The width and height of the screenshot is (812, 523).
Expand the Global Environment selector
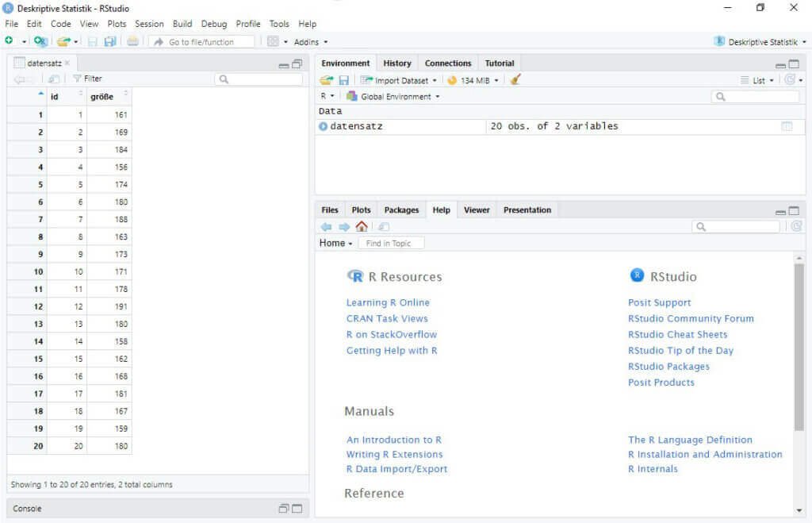[401, 96]
